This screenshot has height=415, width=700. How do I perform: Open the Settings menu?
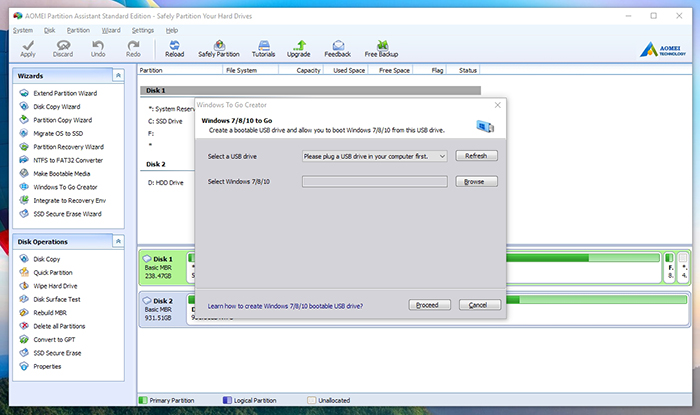tap(143, 30)
